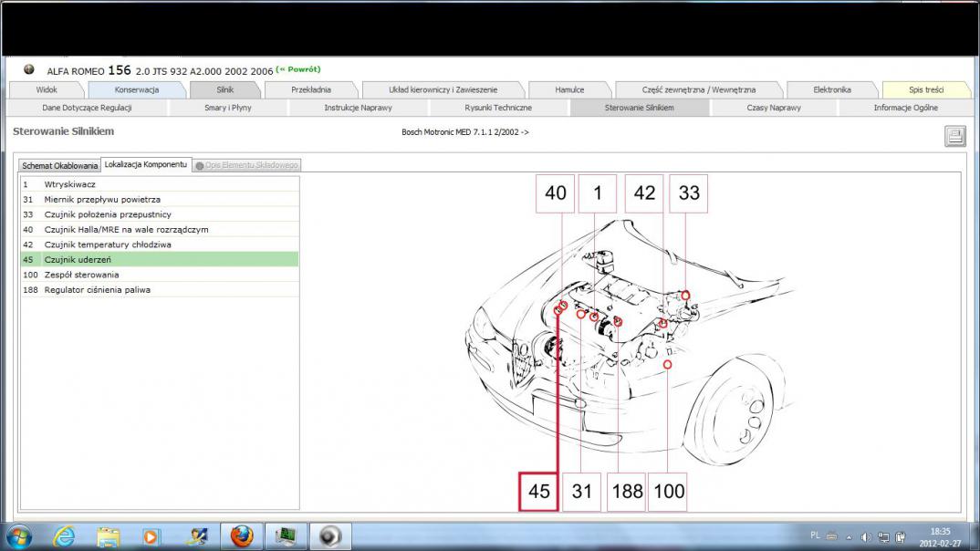Select Sterowanie Silnikiem subtab
This screenshot has width=980, height=551.
(640, 108)
